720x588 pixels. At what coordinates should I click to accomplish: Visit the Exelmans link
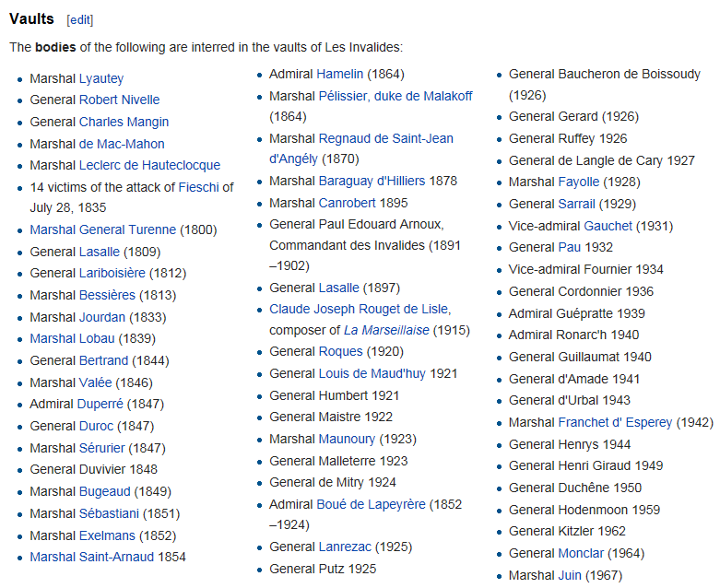pyautogui.click(x=108, y=535)
